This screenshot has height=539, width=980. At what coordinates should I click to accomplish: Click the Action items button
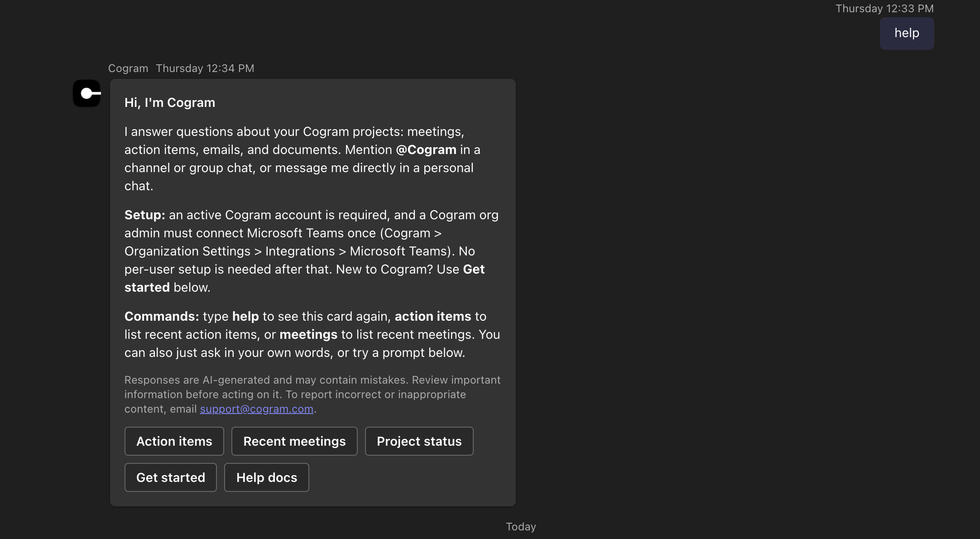tap(174, 441)
